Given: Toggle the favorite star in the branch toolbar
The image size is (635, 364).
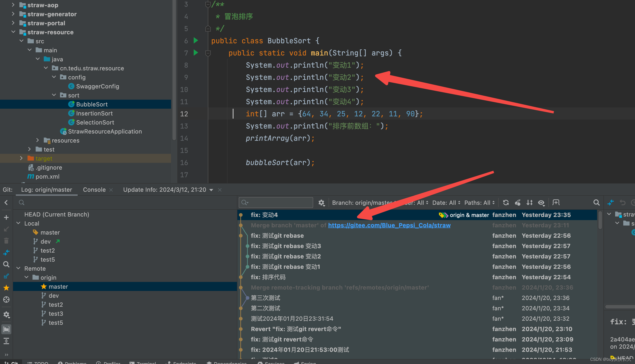Looking at the screenshot, I should [6, 288].
